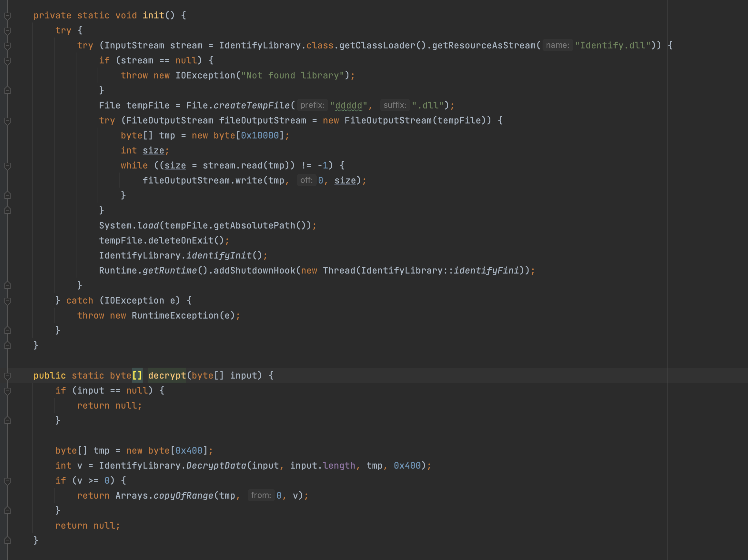
Task: Fold the if (v >= 0) block
Action: (x=8, y=481)
